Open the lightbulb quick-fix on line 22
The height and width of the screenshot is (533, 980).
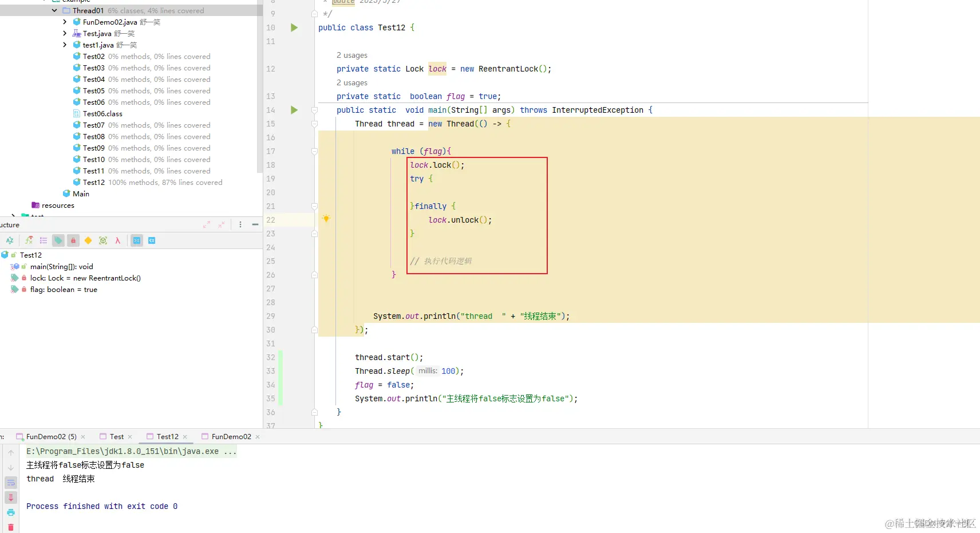(x=326, y=218)
